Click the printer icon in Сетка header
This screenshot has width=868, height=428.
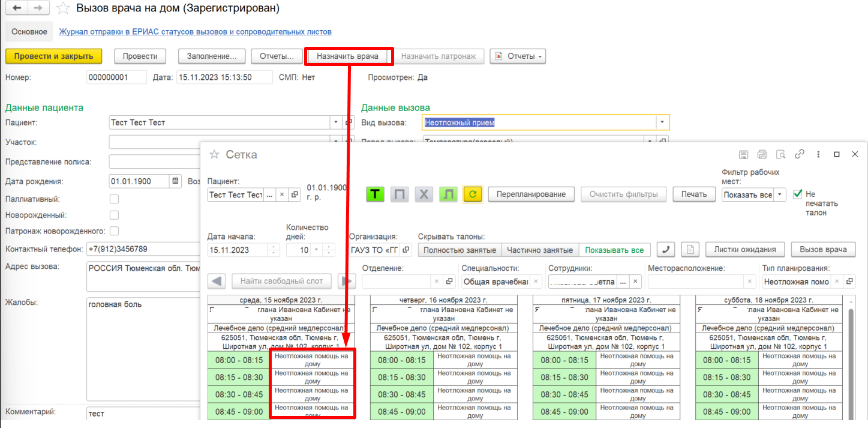pyautogui.click(x=762, y=154)
